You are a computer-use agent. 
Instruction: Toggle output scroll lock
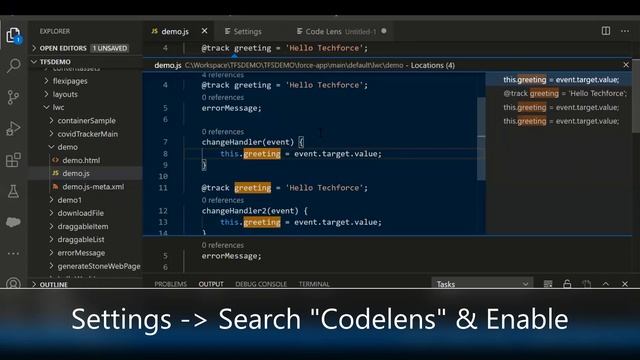pos(567,284)
